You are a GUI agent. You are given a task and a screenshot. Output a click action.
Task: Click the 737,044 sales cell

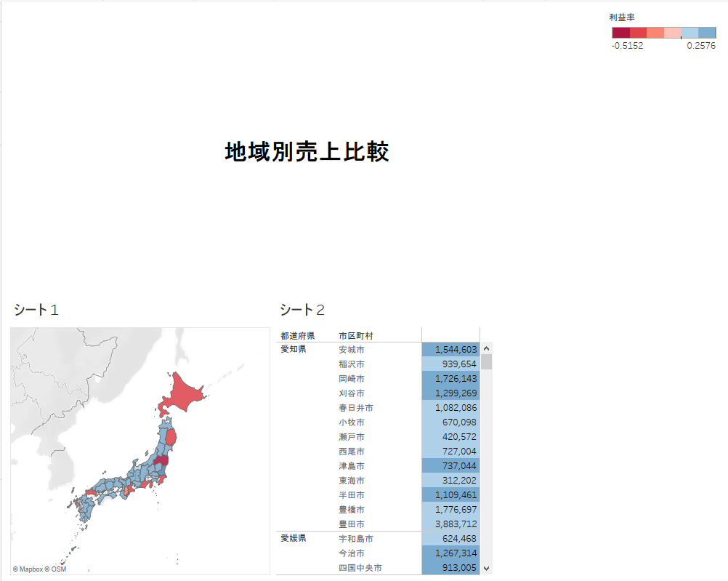[450, 465]
